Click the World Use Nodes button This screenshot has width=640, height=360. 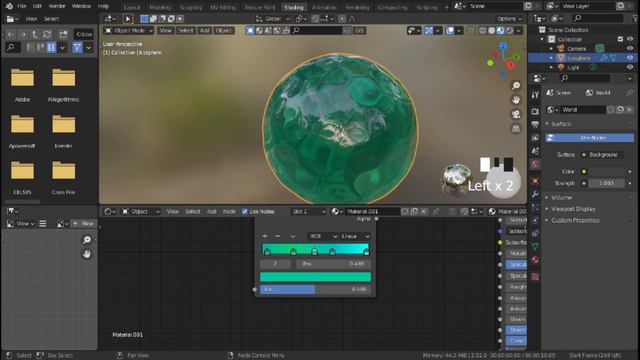[x=590, y=138]
